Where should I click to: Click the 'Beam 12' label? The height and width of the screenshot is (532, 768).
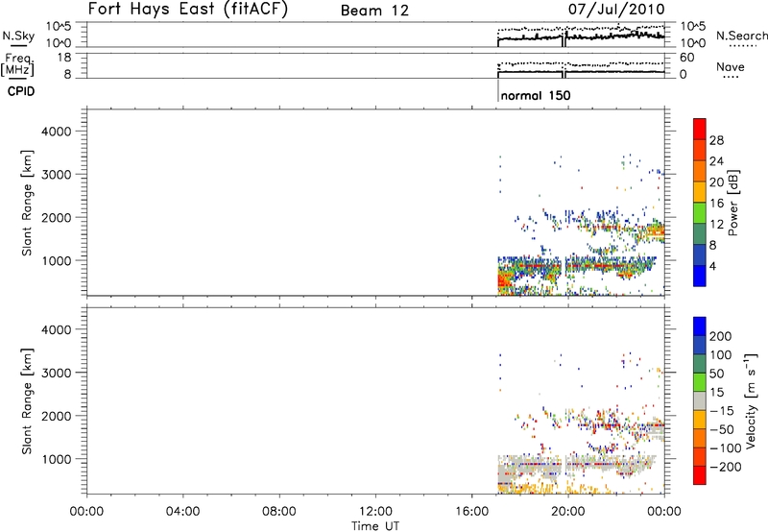click(x=374, y=11)
